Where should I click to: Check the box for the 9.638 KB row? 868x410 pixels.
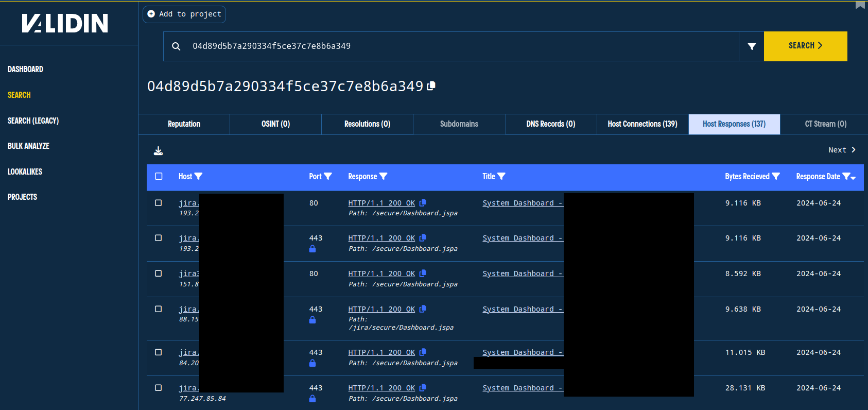[159, 309]
